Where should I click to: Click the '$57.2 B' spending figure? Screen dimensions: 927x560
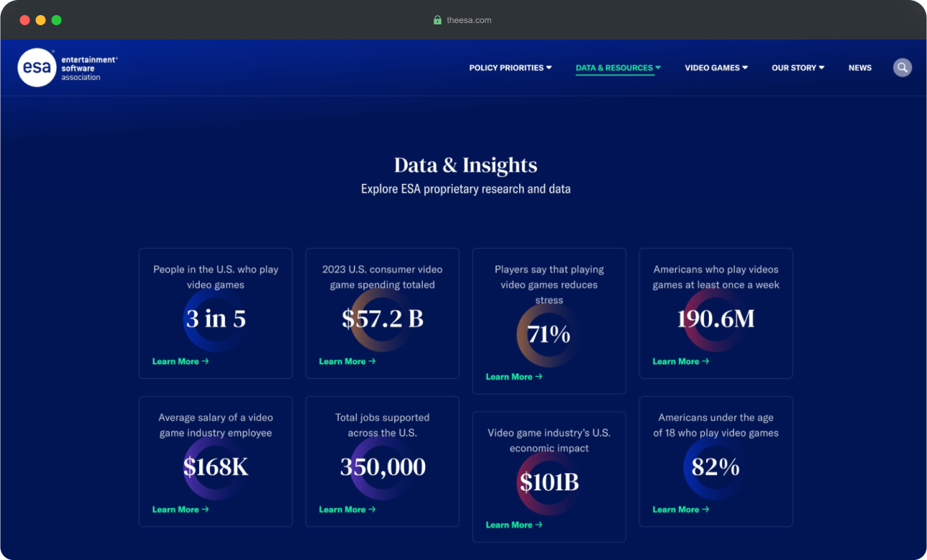tap(383, 319)
